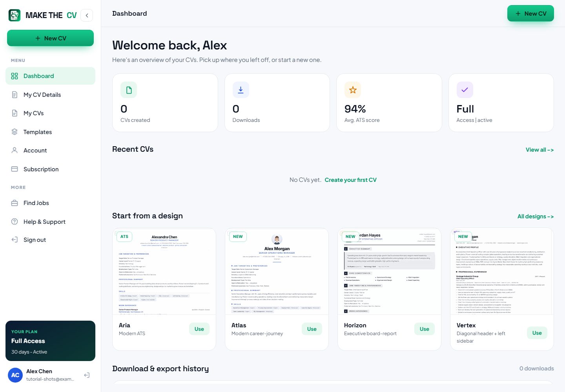Go to My CVs page

point(50,113)
